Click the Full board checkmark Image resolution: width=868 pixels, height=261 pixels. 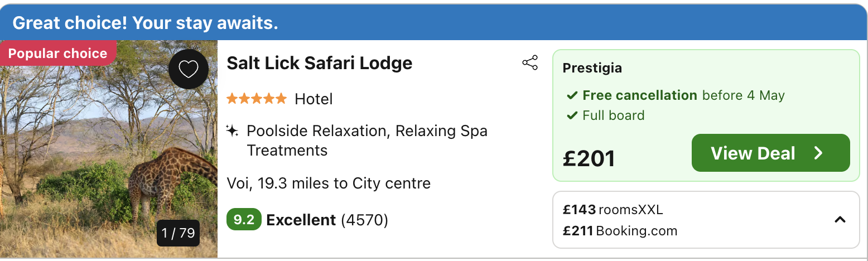572,116
